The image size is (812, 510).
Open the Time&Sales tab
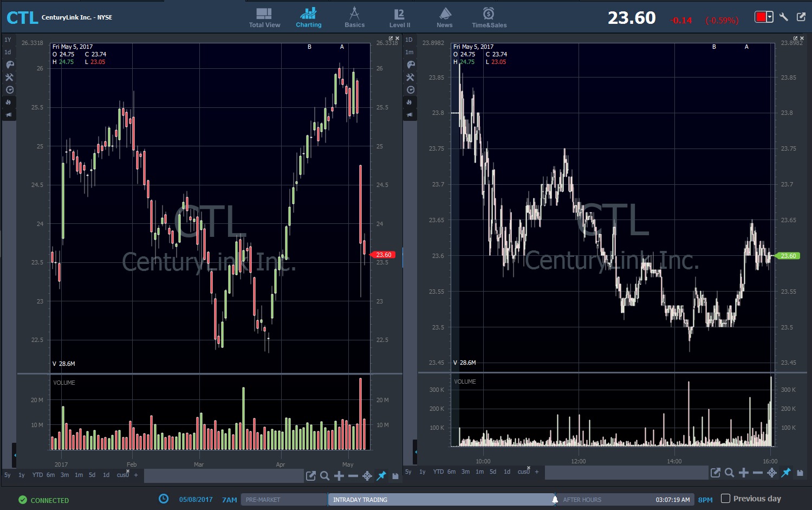click(489, 18)
